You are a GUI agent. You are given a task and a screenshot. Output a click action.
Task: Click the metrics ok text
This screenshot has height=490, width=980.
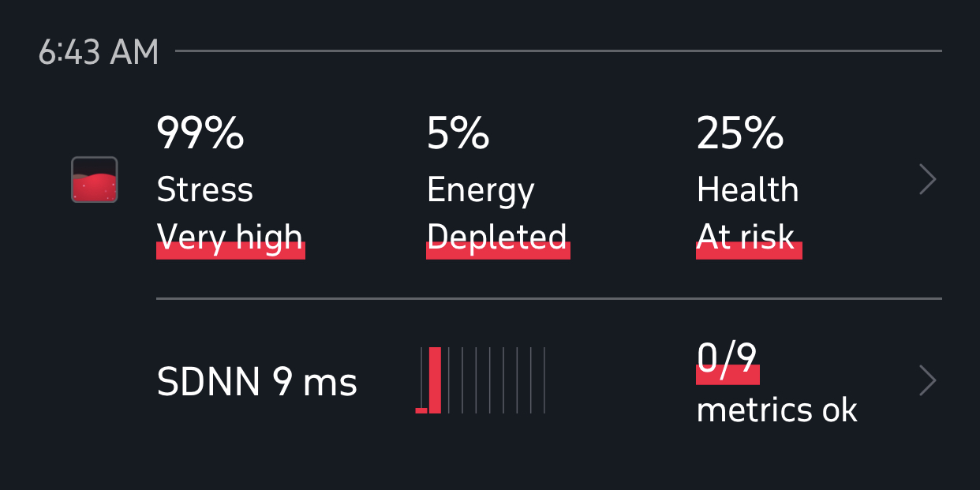click(x=776, y=410)
